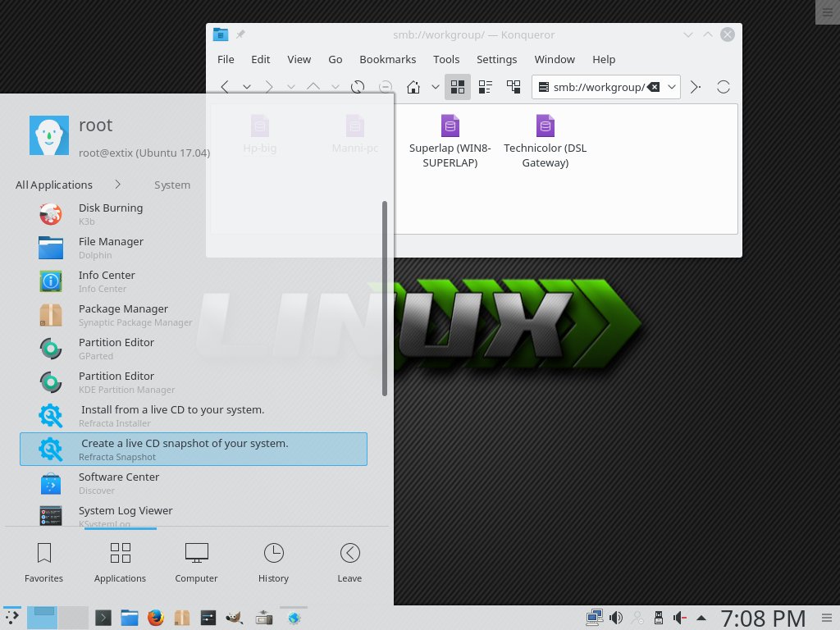
Task: Click the volume speaker icon in system tray
Action: (x=616, y=618)
